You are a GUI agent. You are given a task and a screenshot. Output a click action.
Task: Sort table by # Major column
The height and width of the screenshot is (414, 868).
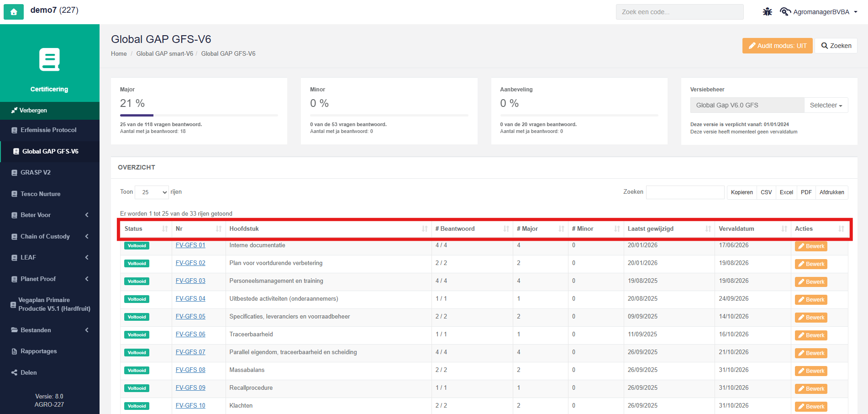541,229
